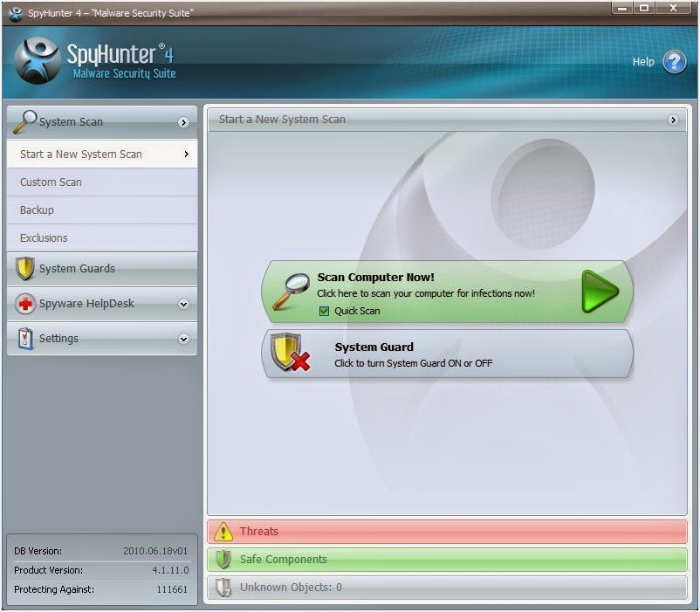Image resolution: width=700 pixels, height=612 pixels.
Task: Maximize the SpyHunter window
Action: coord(644,8)
